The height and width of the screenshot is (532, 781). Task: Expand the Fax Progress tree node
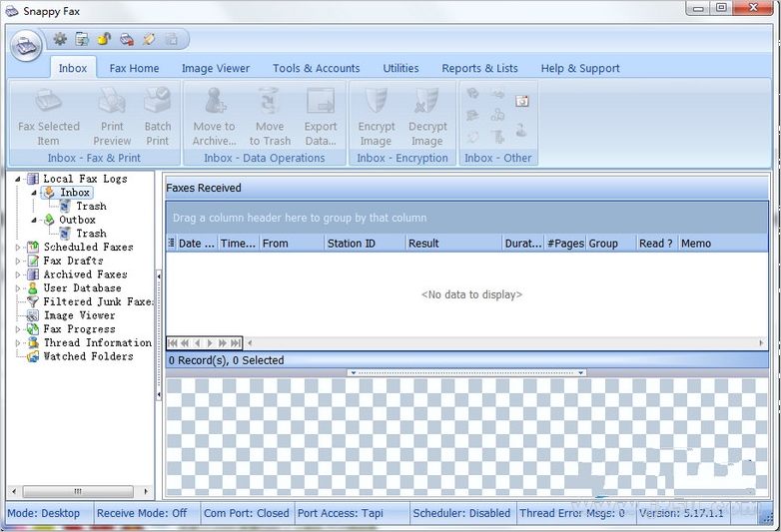pyautogui.click(x=18, y=329)
